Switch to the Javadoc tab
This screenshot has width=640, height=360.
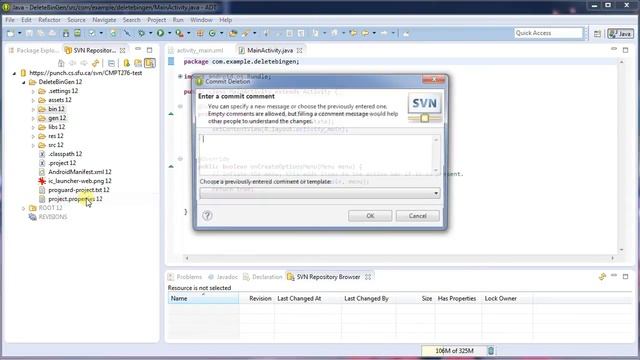tap(223, 277)
